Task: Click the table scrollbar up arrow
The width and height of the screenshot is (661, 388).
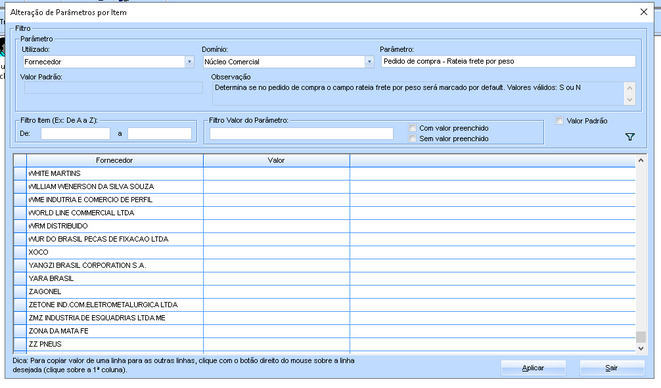Action: 641,160
